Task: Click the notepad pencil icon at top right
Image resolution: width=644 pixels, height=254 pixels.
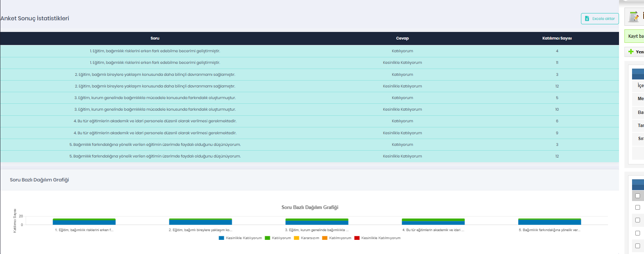Action: tap(634, 17)
